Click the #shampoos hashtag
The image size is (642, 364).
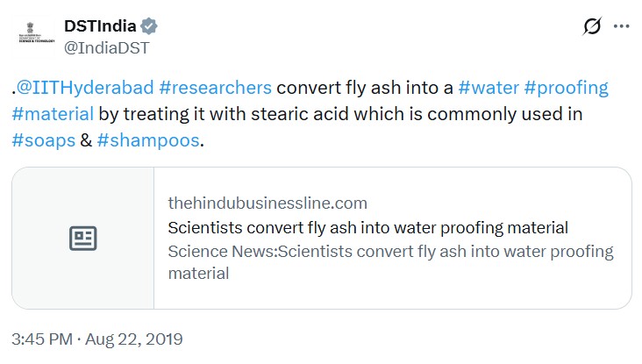tap(149, 140)
